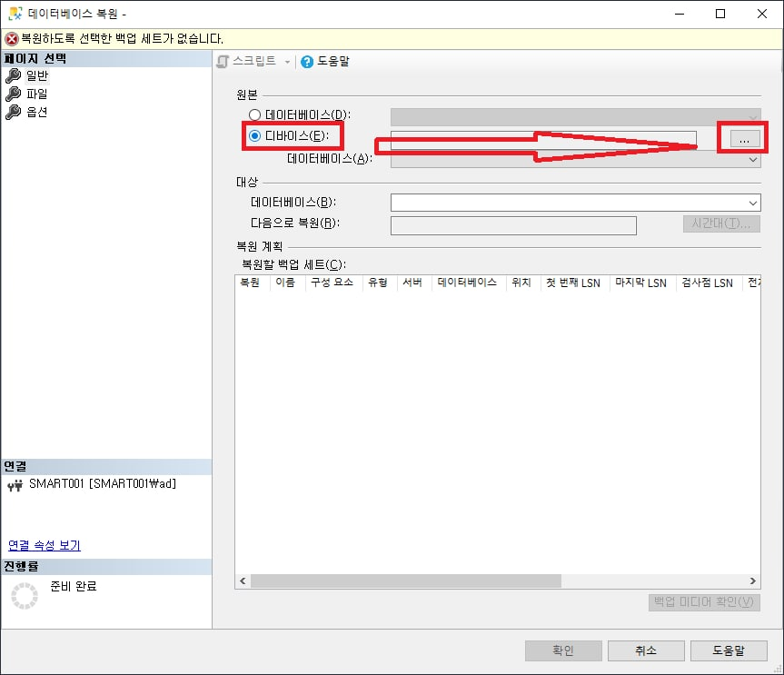Click the 데이터베이스 column header

[469, 283]
